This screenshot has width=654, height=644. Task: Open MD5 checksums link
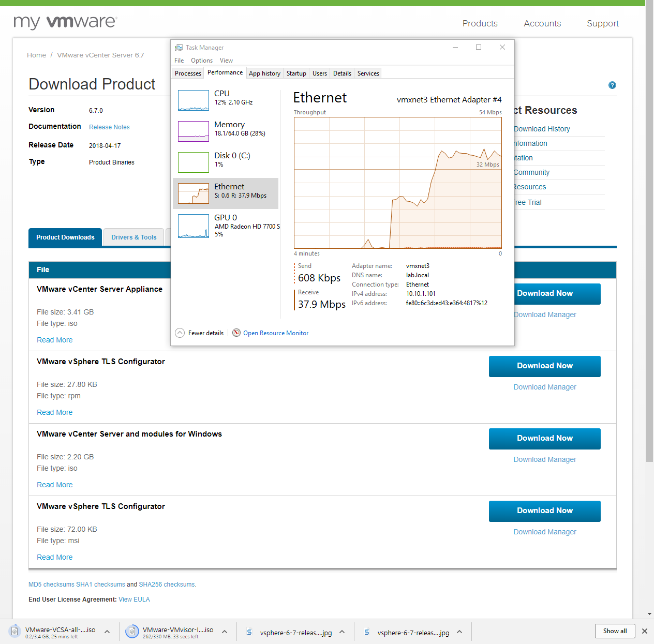point(51,585)
